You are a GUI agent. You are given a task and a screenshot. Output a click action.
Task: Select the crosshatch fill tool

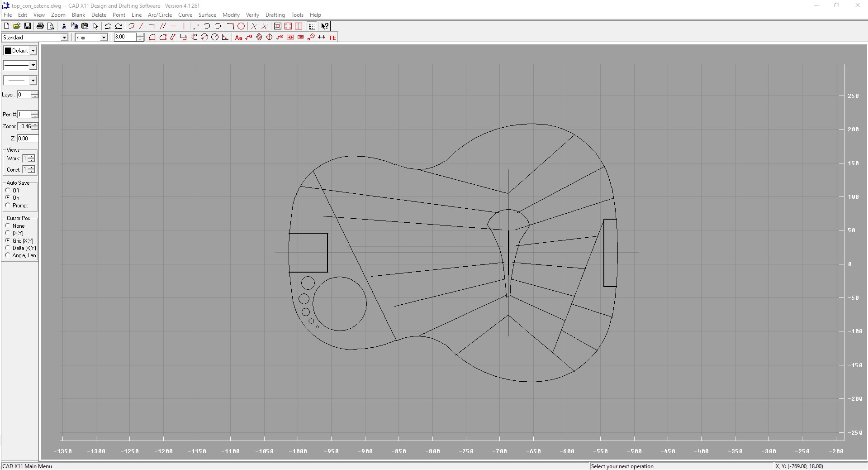coord(259,38)
